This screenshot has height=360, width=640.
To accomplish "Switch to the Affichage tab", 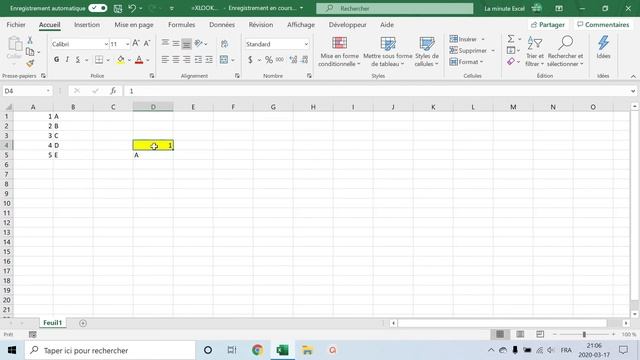I will pyautogui.click(x=301, y=24).
